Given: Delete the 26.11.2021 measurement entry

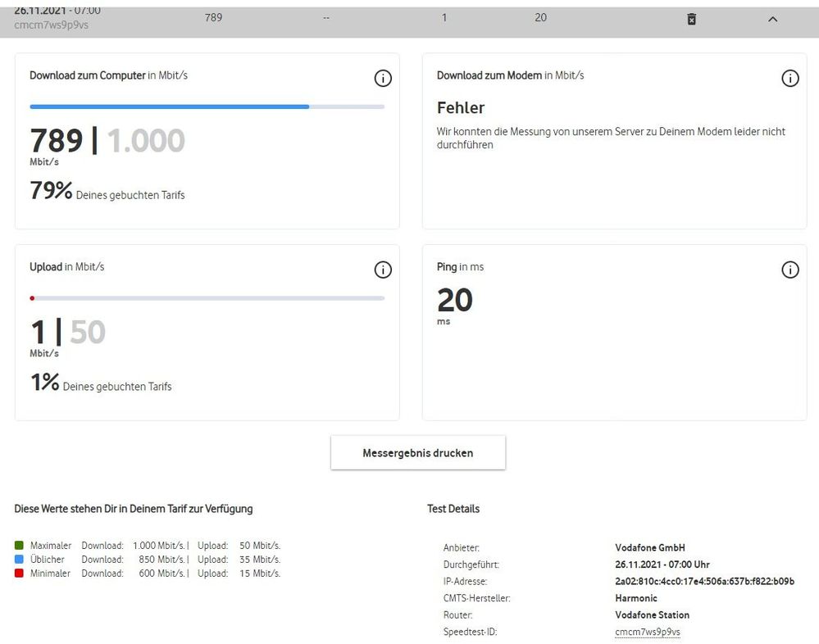Looking at the screenshot, I should point(691,18).
